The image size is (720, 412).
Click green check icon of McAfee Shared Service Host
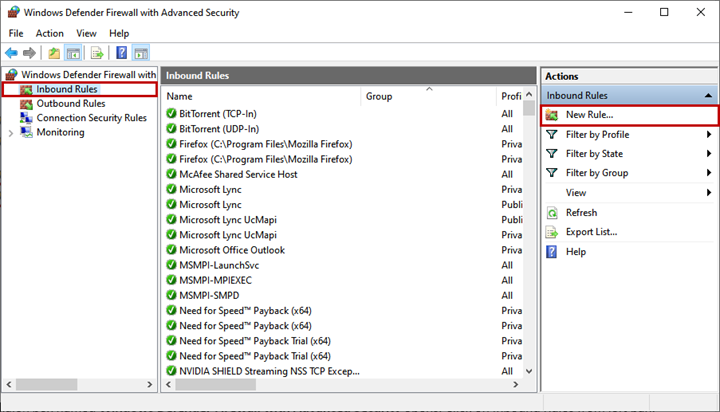point(171,174)
